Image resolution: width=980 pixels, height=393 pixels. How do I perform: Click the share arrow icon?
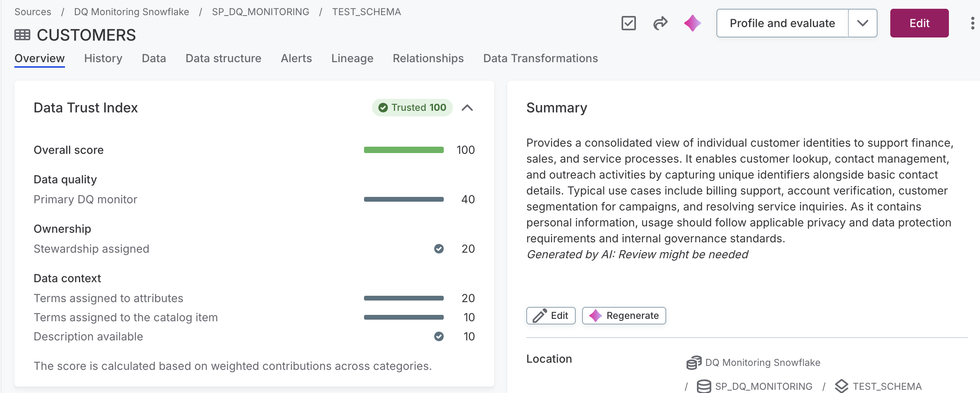click(x=660, y=23)
